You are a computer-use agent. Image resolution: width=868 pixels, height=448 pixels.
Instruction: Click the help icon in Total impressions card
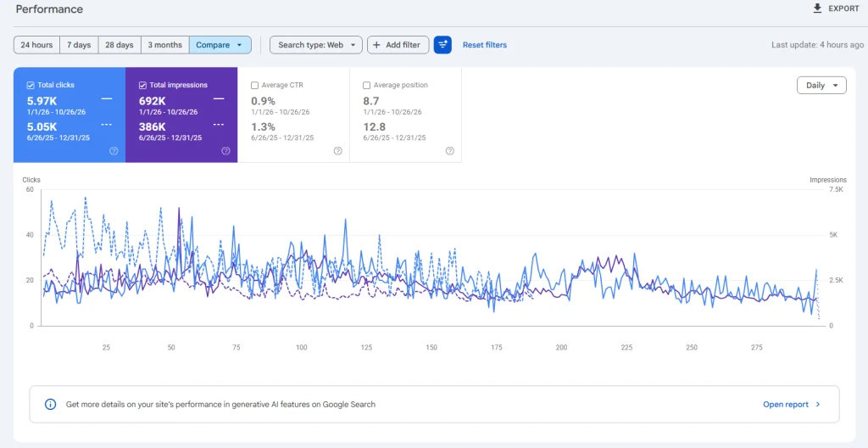pyautogui.click(x=225, y=151)
